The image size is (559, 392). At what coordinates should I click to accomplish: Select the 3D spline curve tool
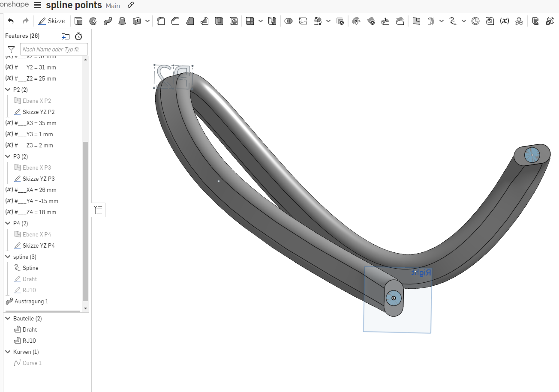tap(453, 21)
